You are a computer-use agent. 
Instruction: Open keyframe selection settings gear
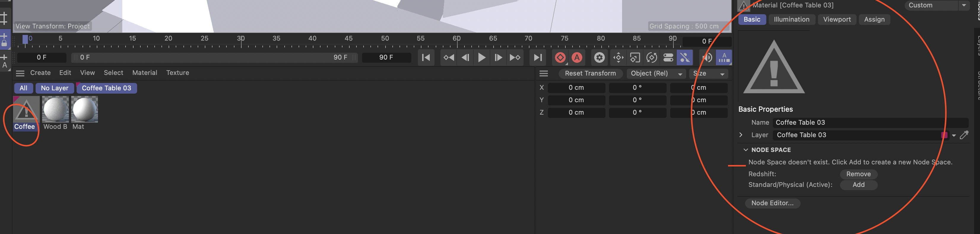pos(599,58)
